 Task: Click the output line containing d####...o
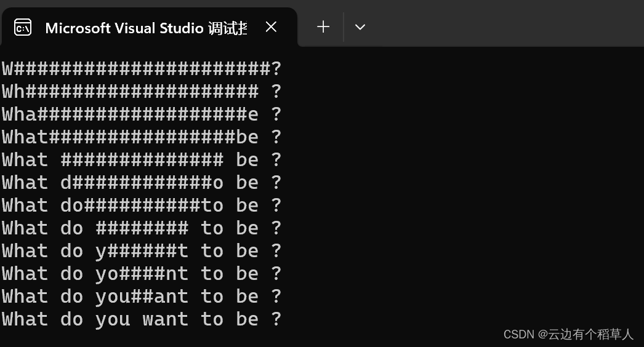pos(142,182)
